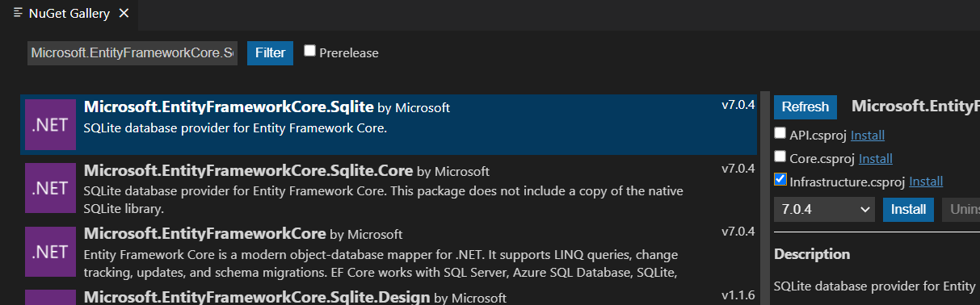This screenshot has width=980, height=305.
Task: Enable the Prerelease checkbox
Action: pyautogui.click(x=309, y=51)
